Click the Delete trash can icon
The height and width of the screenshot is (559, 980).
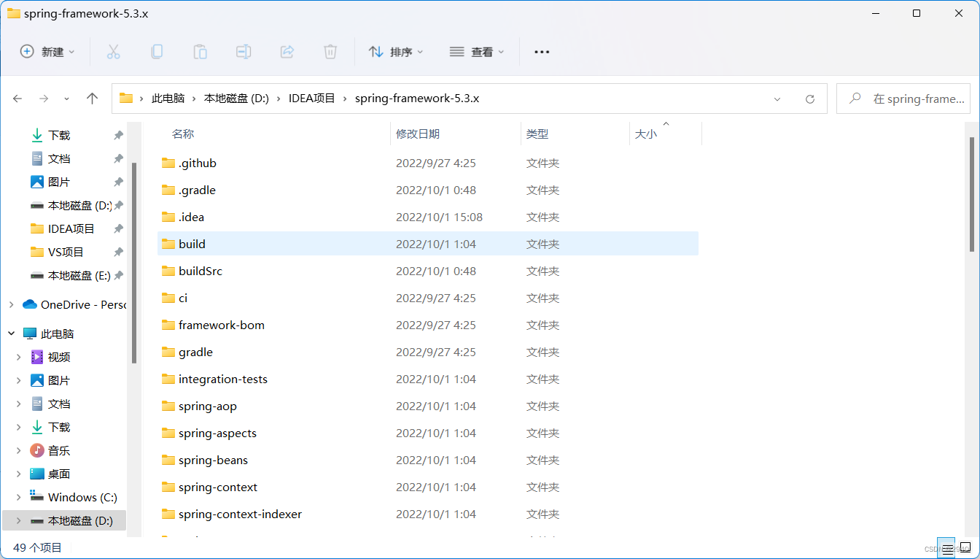tap(330, 52)
